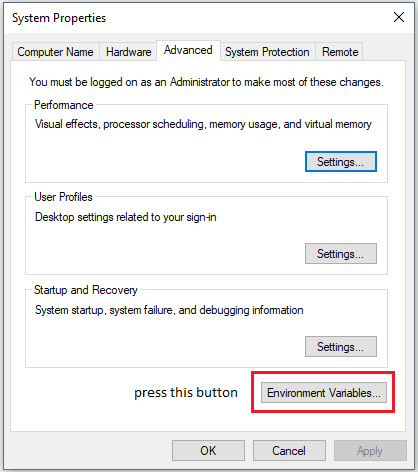Go to the System Protection tab
The height and width of the screenshot is (472, 418).
pos(267,52)
